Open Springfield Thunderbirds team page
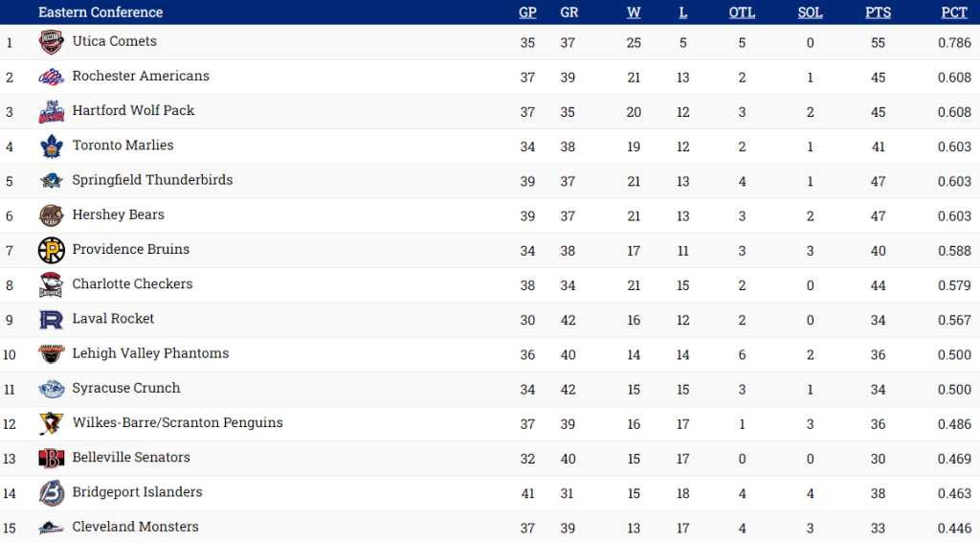980x543 pixels. (x=152, y=180)
